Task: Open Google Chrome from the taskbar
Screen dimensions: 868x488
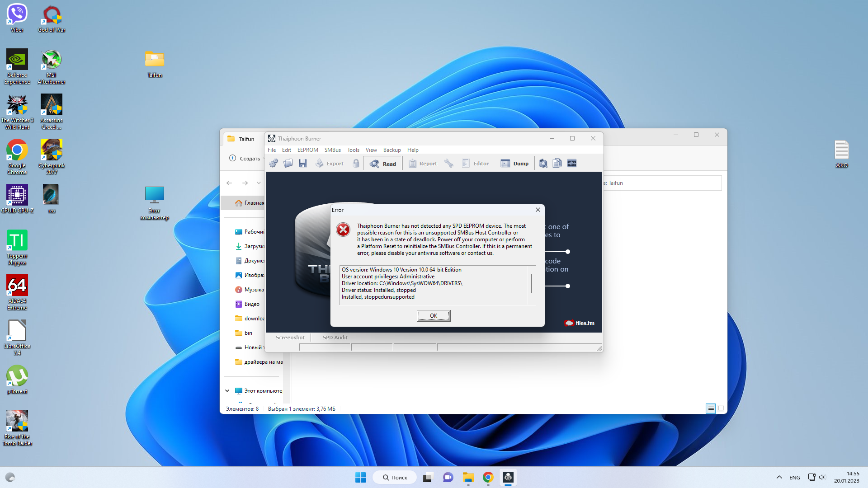Action: (x=488, y=478)
